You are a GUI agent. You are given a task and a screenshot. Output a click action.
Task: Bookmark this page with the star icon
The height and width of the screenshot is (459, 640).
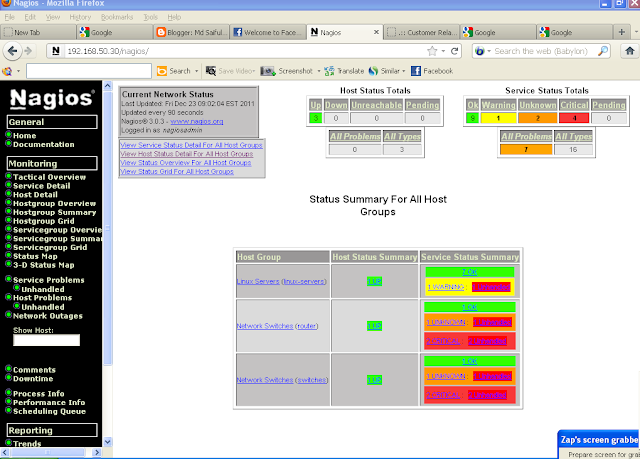coord(432,51)
